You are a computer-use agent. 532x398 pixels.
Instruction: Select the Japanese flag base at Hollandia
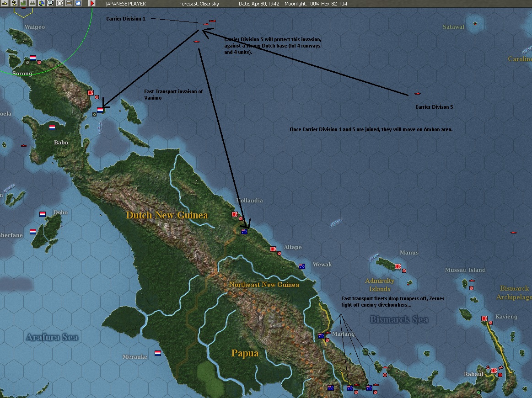click(235, 214)
